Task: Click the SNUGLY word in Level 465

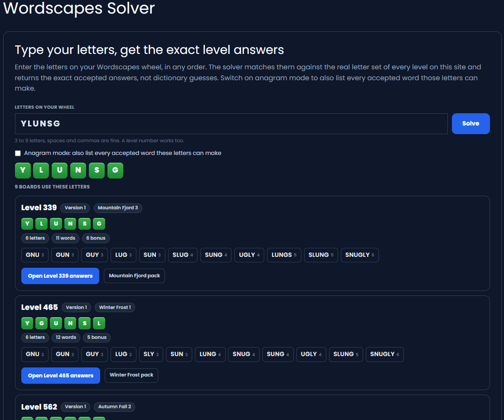Action: [x=385, y=354]
